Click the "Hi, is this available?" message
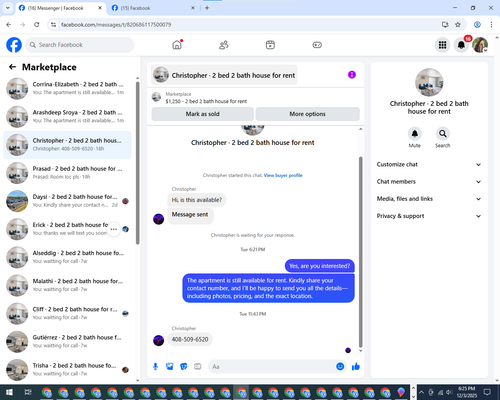Image resolution: width=500 pixels, height=400 pixels. point(196,200)
